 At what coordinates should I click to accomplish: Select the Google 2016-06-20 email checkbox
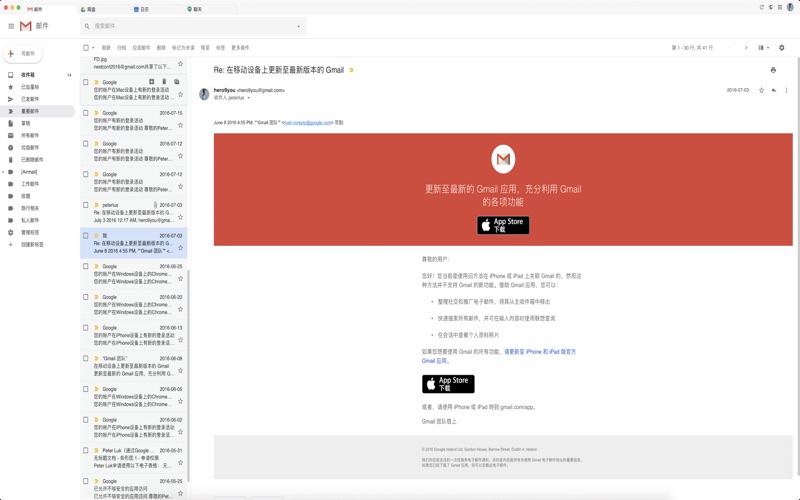point(86,297)
